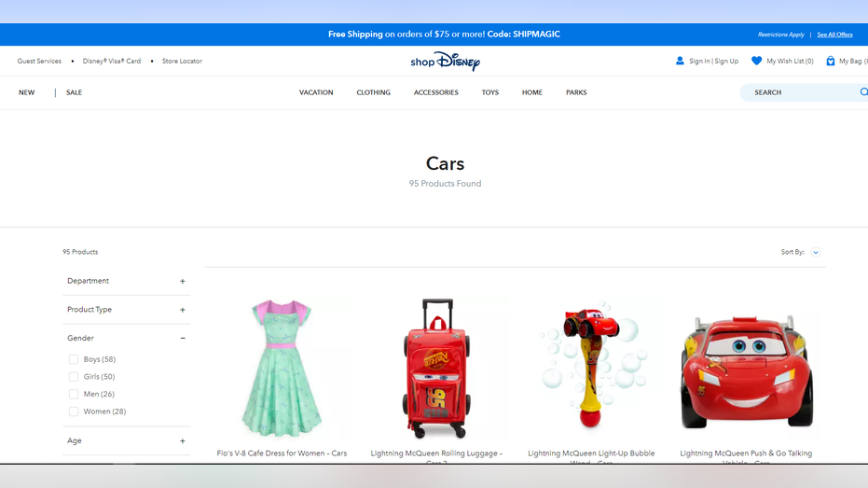Image resolution: width=868 pixels, height=488 pixels.
Task: Open My Wish List (0)
Action: tap(790, 61)
